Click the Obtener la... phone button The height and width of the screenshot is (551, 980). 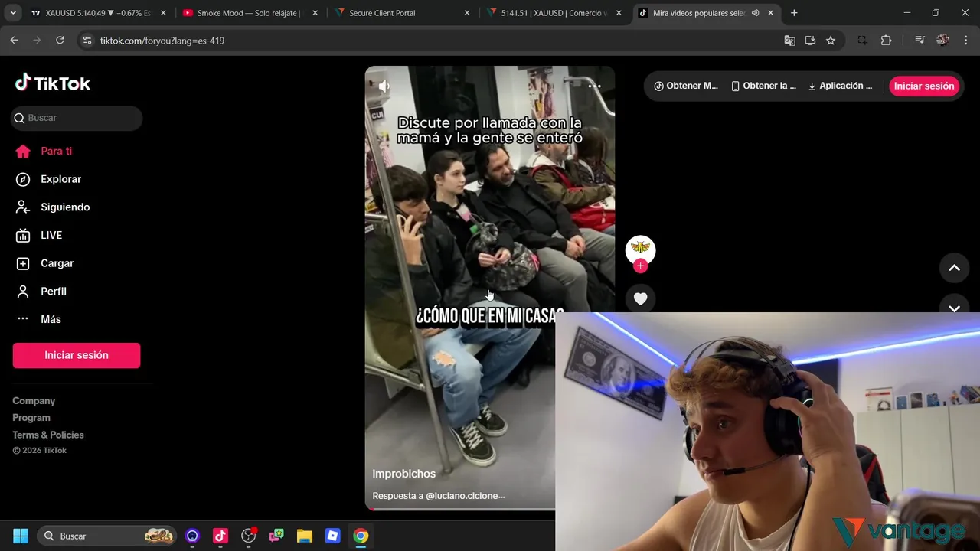[764, 86]
